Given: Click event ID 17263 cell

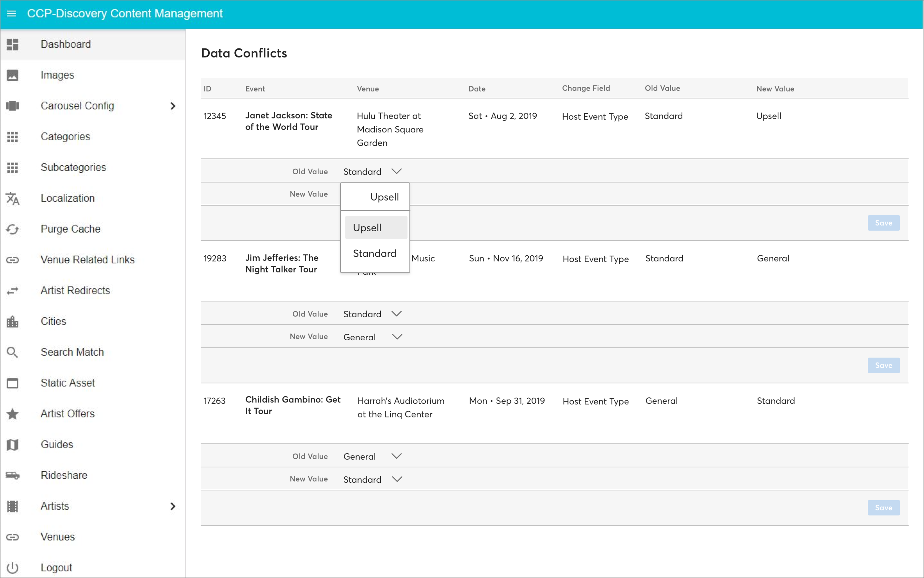Looking at the screenshot, I should pyautogui.click(x=214, y=401).
